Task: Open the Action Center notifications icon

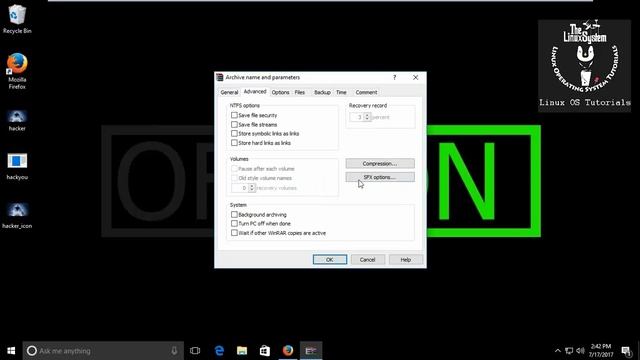Action: point(627,351)
